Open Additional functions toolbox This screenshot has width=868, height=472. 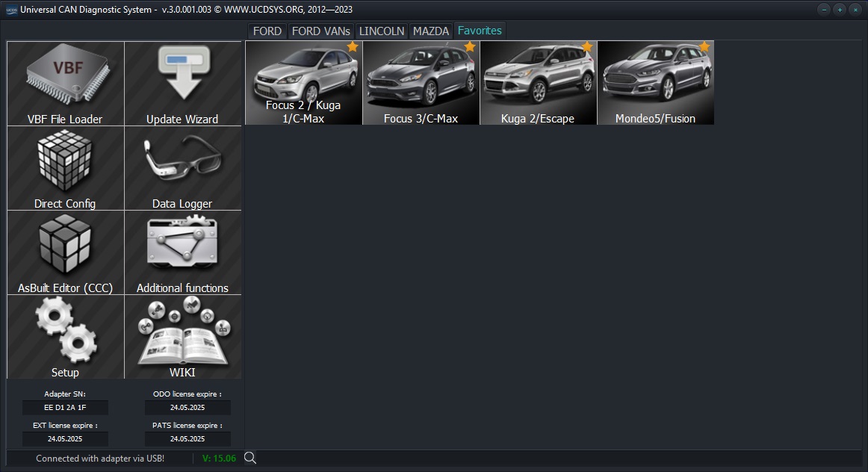coord(182,252)
